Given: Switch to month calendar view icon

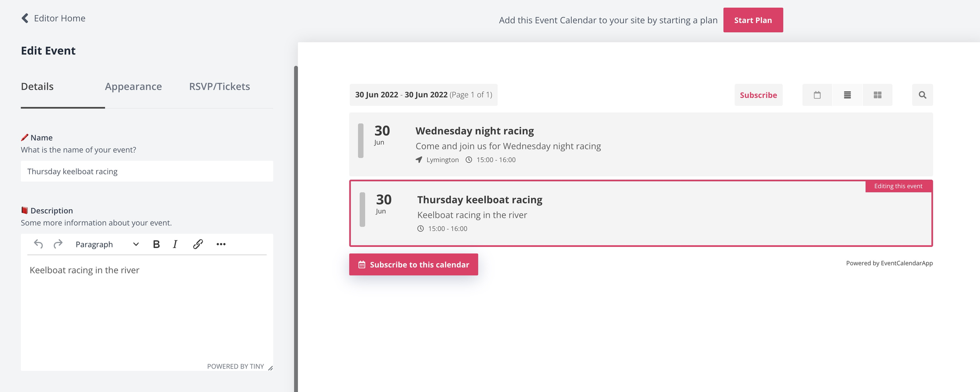Looking at the screenshot, I should [817, 95].
